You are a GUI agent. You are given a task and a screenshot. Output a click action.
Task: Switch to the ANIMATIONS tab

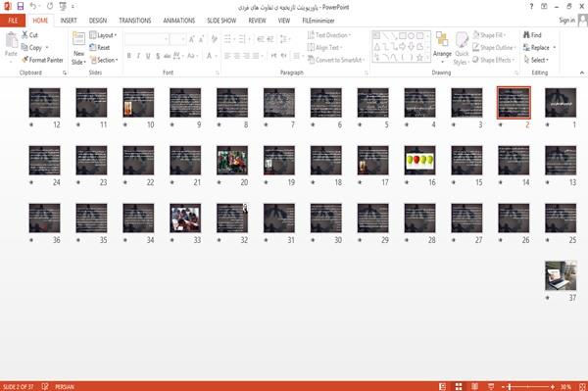coord(179,21)
